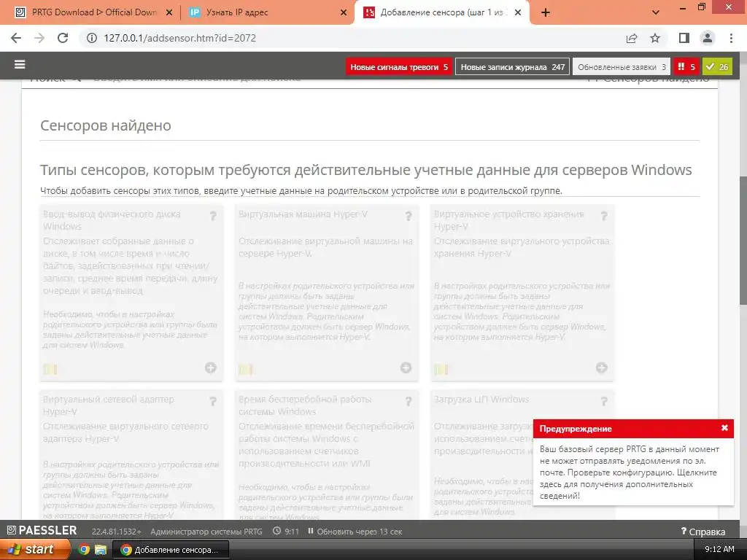Viewport: 747px width, 560px height.
Task: Add the Виртуальная машина Hyper-V sensor
Action: point(406,367)
